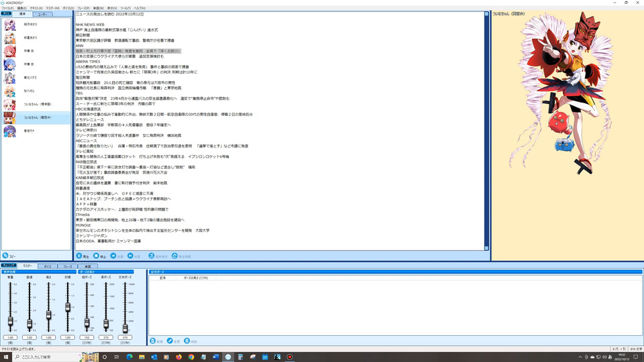Click the 話速 speed slider handle

pos(30,324)
